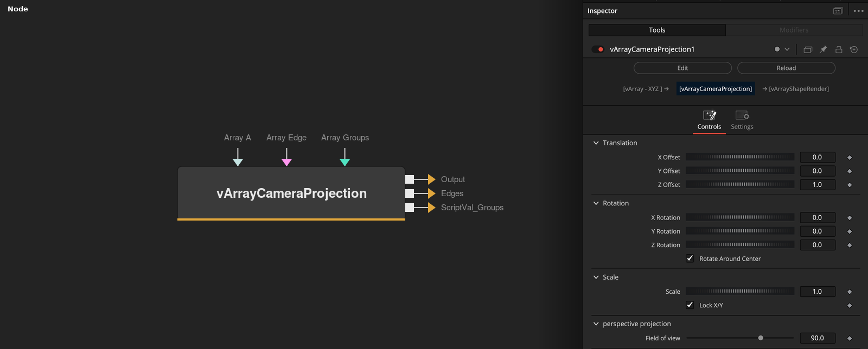Lock the vArrayCameraProjection1 tool
Image resolution: width=868 pixels, height=349 pixels.
[x=839, y=49]
